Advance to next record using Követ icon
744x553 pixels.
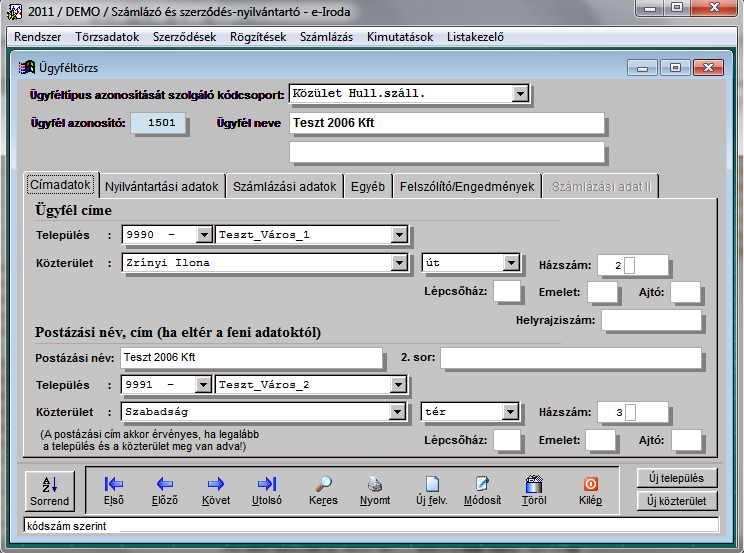click(x=216, y=484)
